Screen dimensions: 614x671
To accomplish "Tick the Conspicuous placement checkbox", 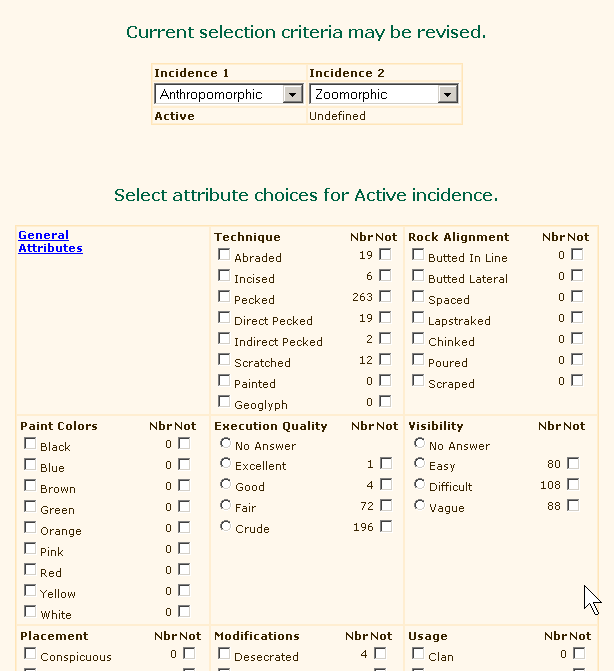I will pos(30,654).
